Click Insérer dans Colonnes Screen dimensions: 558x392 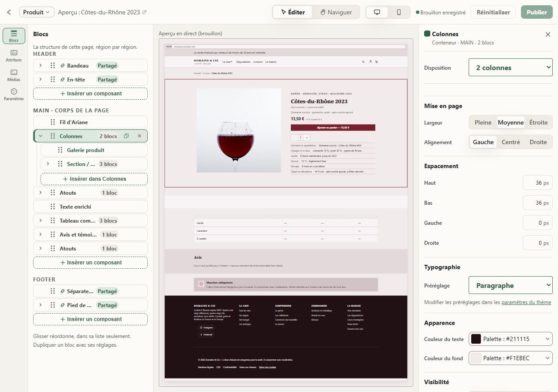tap(94, 179)
